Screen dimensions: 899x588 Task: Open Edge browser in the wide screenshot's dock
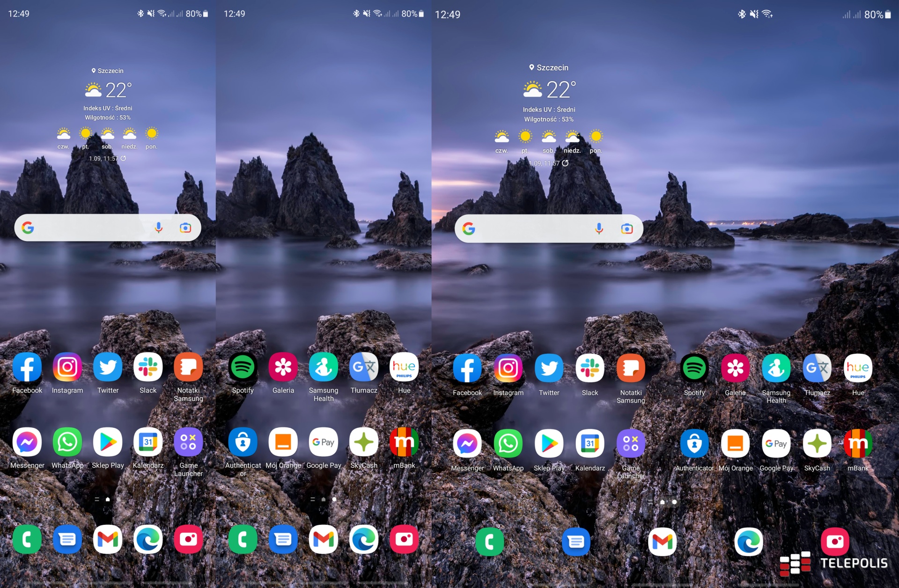point(748,542)
